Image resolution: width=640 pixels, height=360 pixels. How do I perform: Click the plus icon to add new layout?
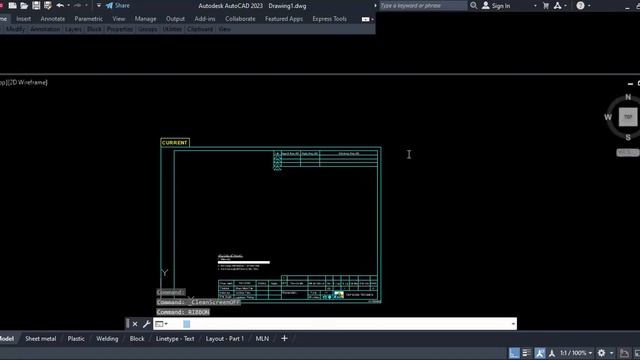(284, 338)
